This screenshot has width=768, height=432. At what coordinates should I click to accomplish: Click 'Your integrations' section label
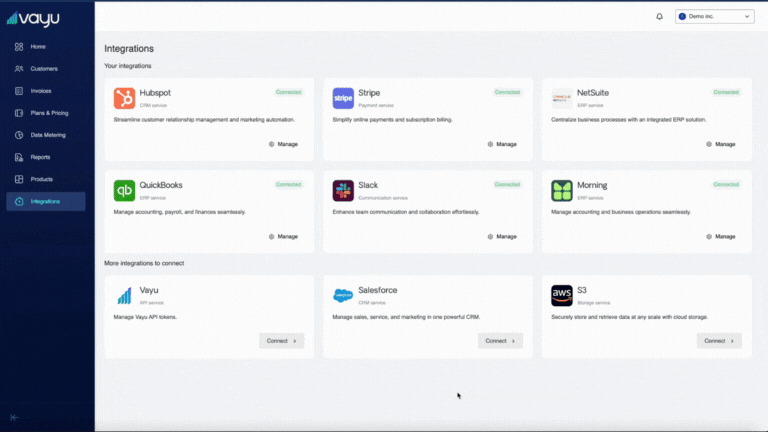click(128, 66)
